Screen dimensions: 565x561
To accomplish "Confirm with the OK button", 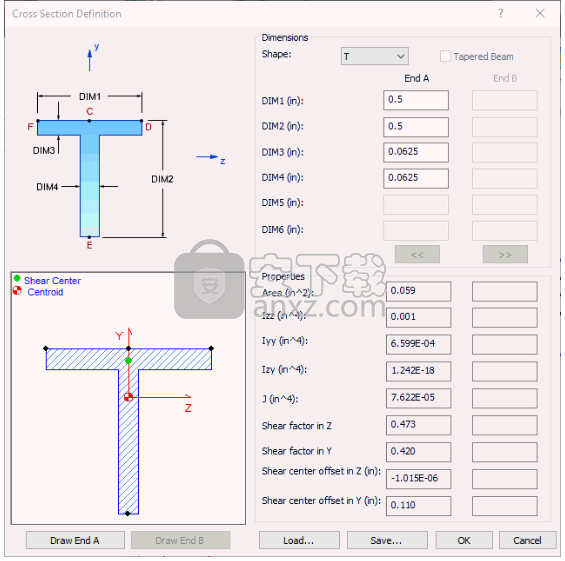I will point(464,540).
